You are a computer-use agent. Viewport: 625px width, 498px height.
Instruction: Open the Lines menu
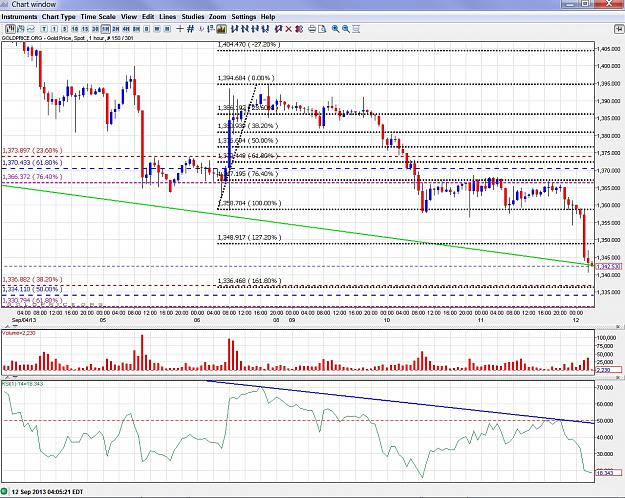point(167,17)
